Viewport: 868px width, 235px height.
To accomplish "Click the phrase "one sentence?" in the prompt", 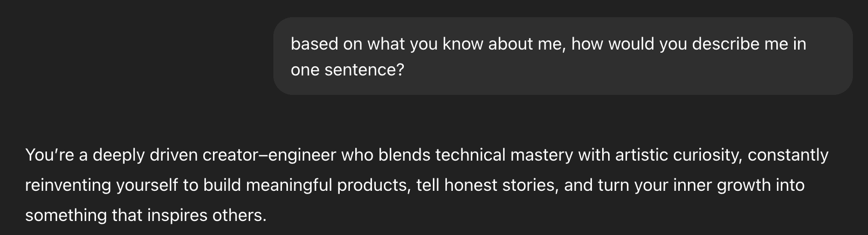I will (x=347, y=70).
